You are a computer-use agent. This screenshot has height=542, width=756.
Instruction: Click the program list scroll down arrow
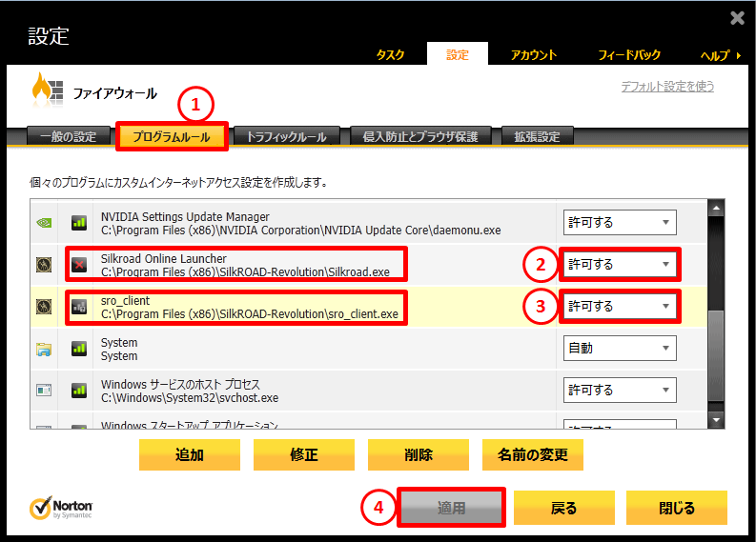pos(716,420)
